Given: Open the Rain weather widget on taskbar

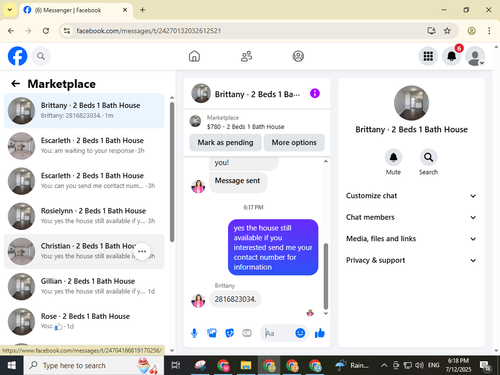Looking at the screenshot, I should [x=353, y=365].
